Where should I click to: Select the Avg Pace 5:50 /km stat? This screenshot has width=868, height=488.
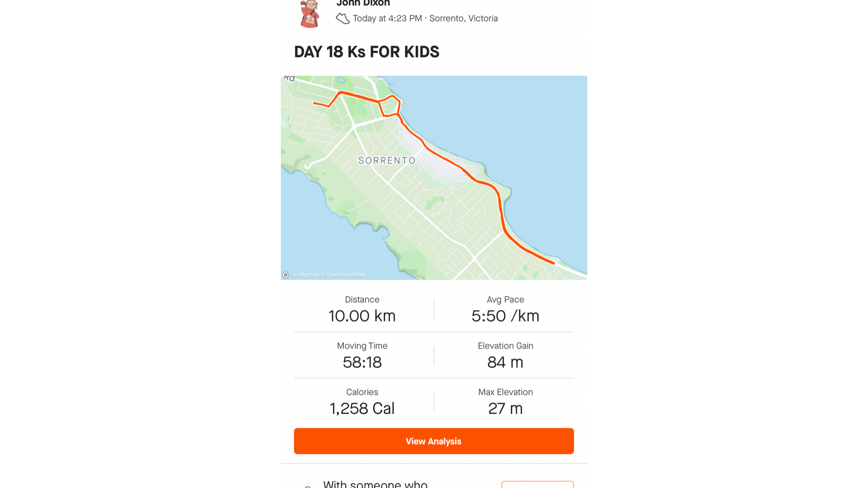click(505, 309)
